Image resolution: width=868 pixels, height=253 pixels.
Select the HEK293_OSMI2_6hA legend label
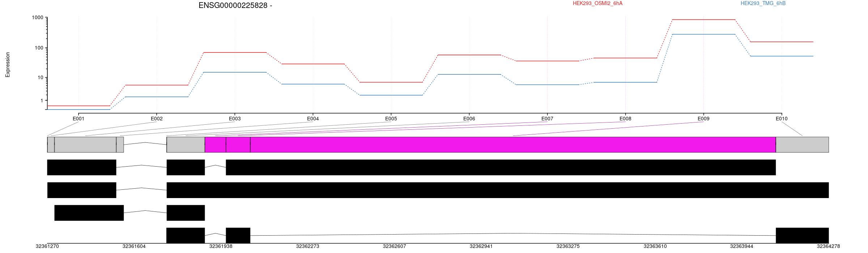tap(597, 3)
